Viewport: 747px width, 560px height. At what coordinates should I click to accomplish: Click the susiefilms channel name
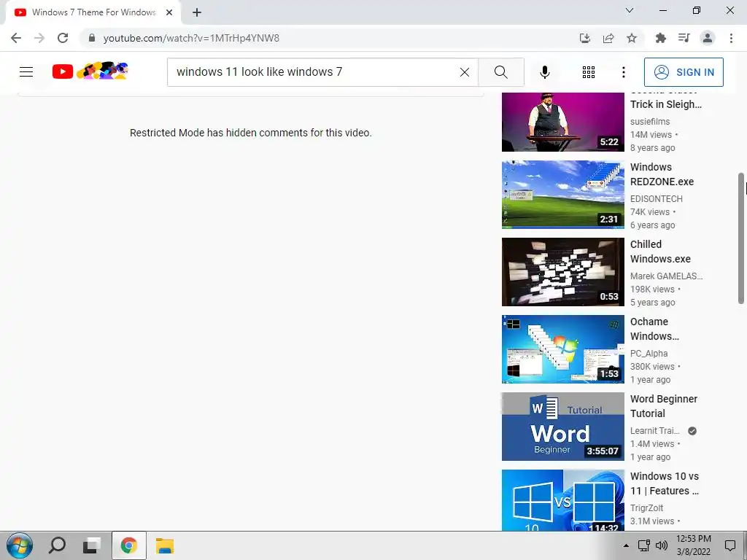(650, 122)
